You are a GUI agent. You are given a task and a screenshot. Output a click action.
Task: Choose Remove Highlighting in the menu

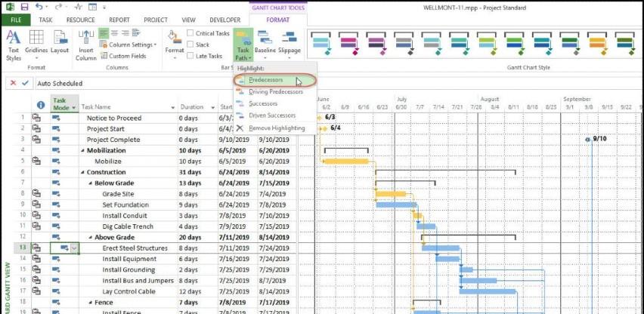click(276, 128)
